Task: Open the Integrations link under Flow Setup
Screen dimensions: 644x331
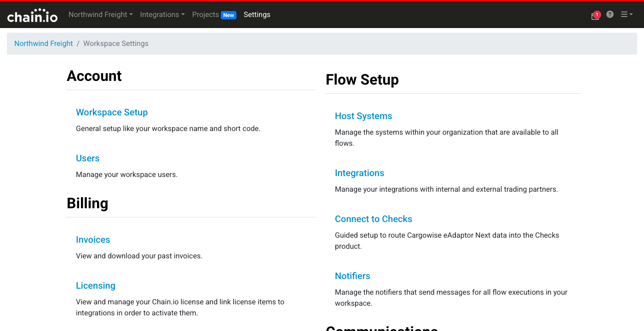Action: (x=359, y=173)
